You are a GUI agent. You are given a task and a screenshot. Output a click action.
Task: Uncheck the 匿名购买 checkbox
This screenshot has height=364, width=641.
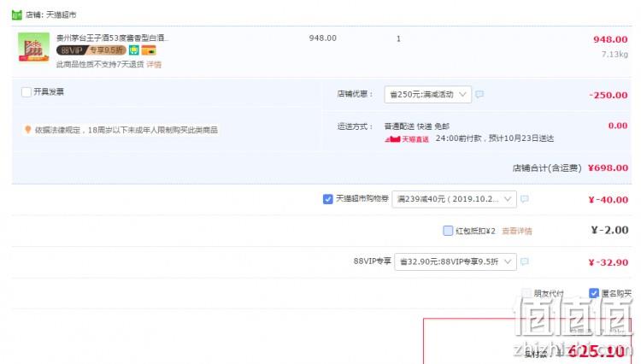click(x=594, y=293)
